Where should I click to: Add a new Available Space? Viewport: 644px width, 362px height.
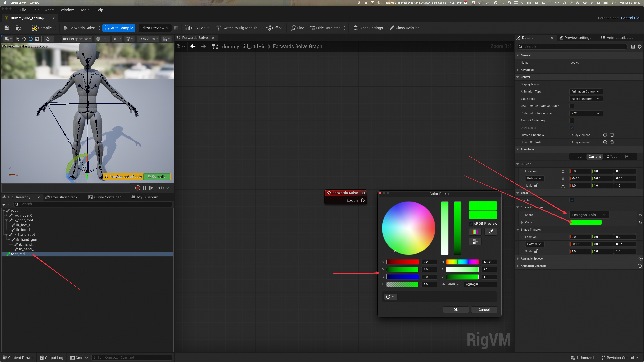coord(640,259)
